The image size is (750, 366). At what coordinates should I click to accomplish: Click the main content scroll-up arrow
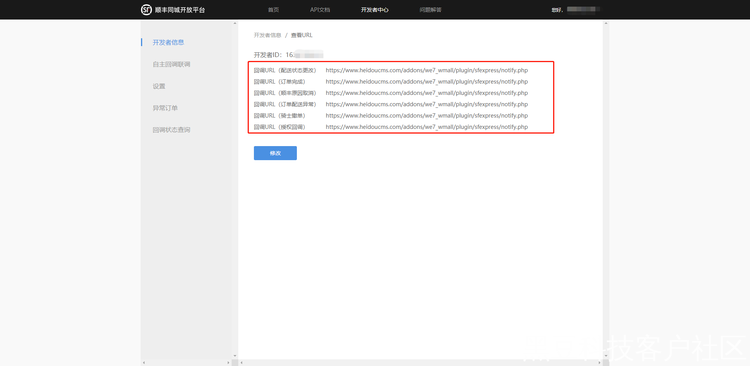pos(606,23)
